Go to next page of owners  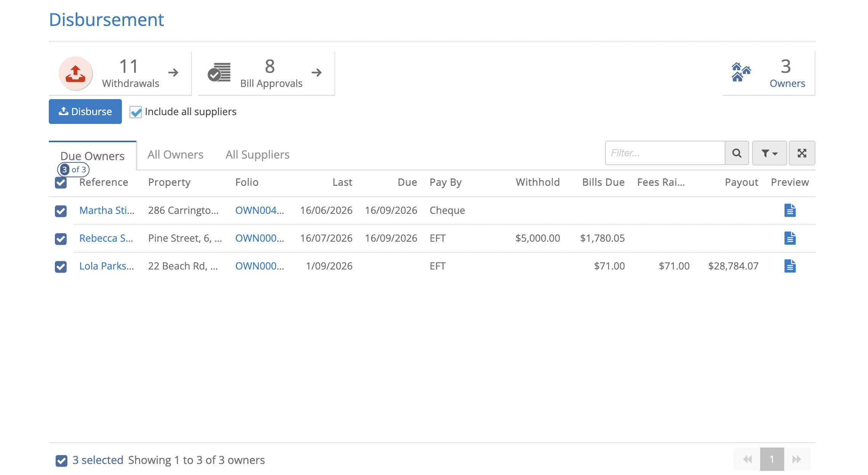(x=797, y=459)
